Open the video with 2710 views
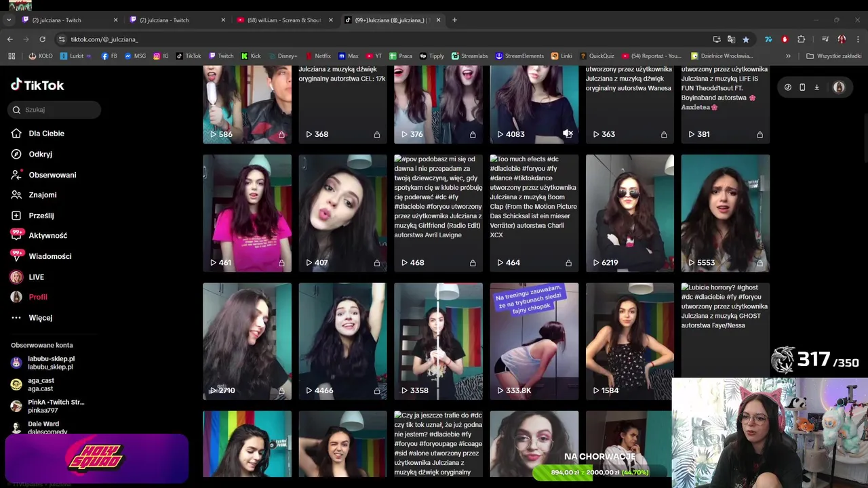Viewport: 868px width, 488px height. coord(247,341)
